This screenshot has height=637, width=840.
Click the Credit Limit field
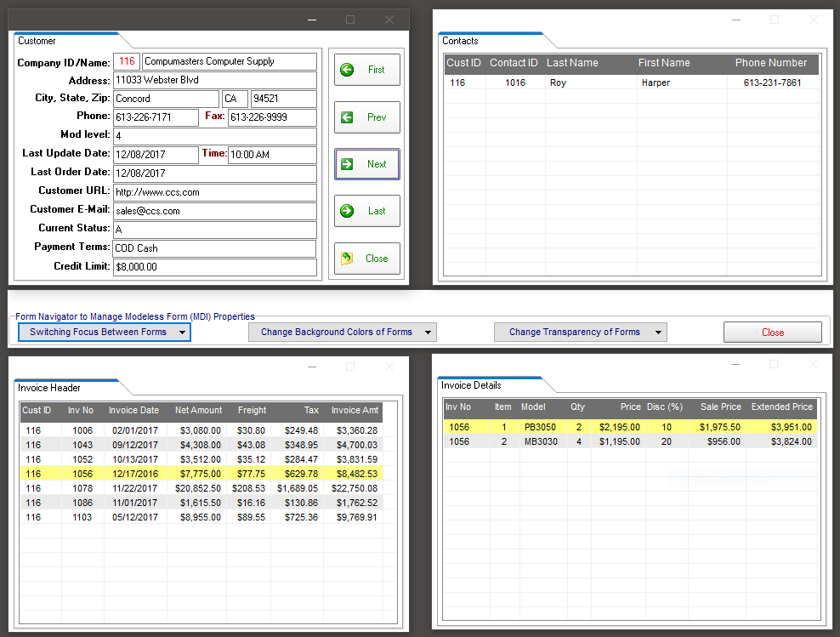[x=214, y=267]
